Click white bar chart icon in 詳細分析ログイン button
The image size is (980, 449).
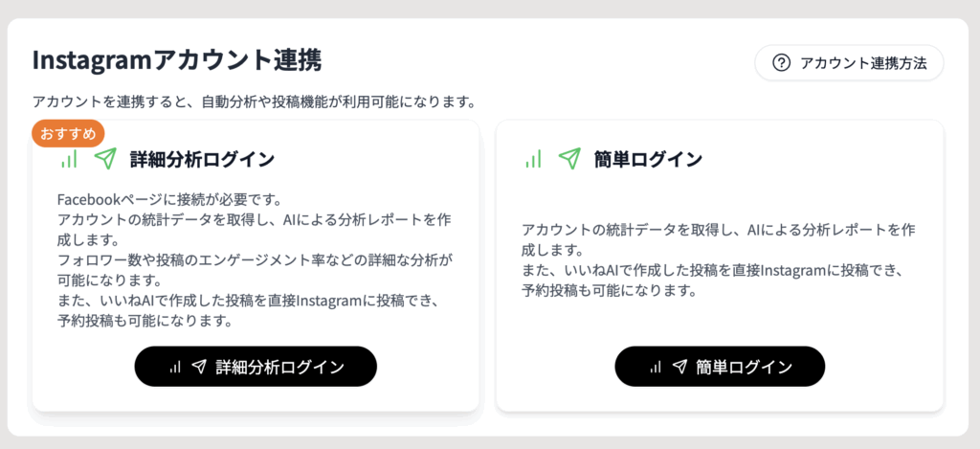tap(175, 367)
